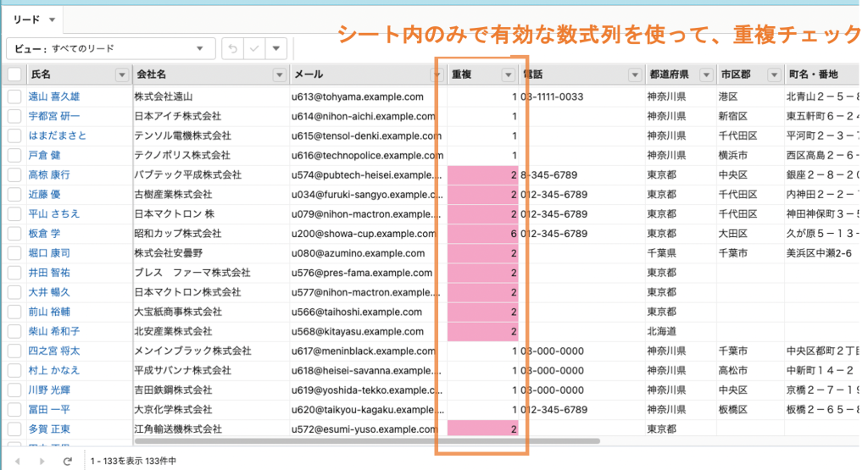The height and width of the screenshot is (470, 868).
Task: Open the ビュー すべてのリード dropdown
Action: (110, 48)
